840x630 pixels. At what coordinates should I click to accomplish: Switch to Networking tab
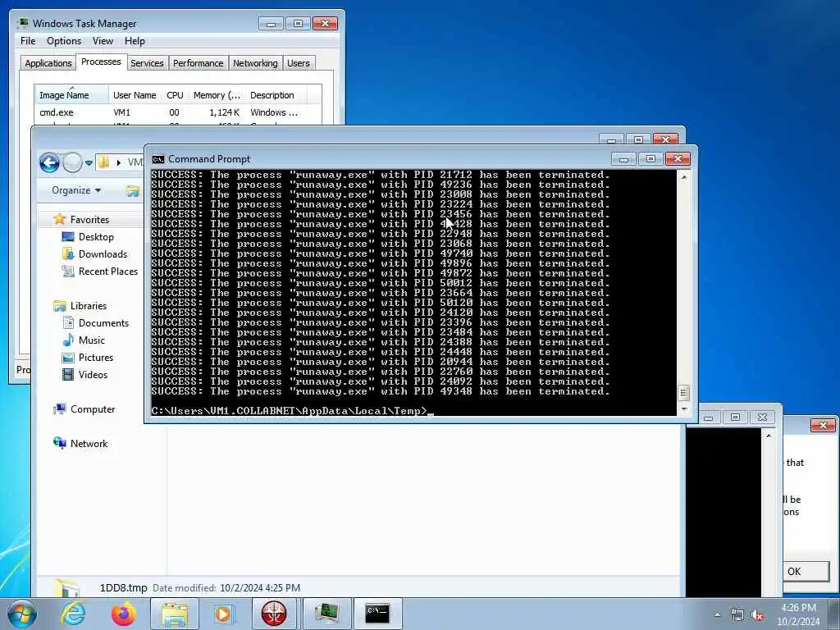255,63
